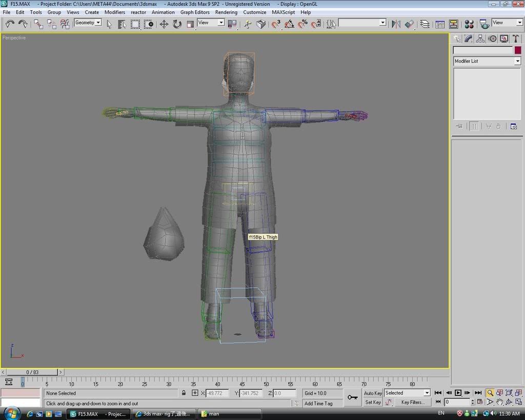The width and height of the screenshot is (525, 420).
Task: Switch to the Hierarchy command panel
Action: [x=480, y=38]
